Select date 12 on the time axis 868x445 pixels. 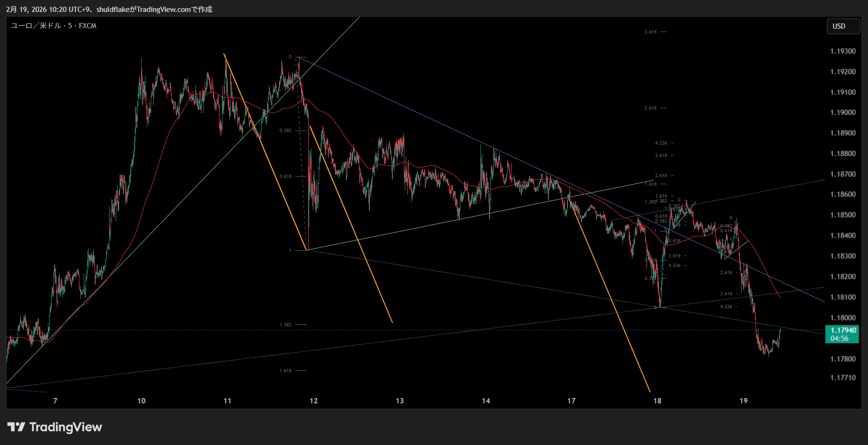coord(313,401)
